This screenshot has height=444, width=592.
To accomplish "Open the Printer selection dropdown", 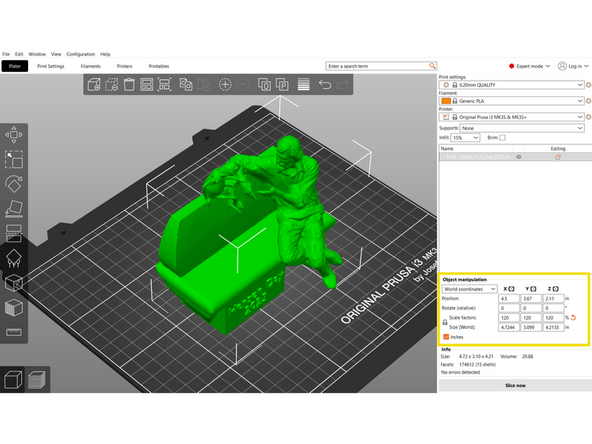I will coord(512,117).
